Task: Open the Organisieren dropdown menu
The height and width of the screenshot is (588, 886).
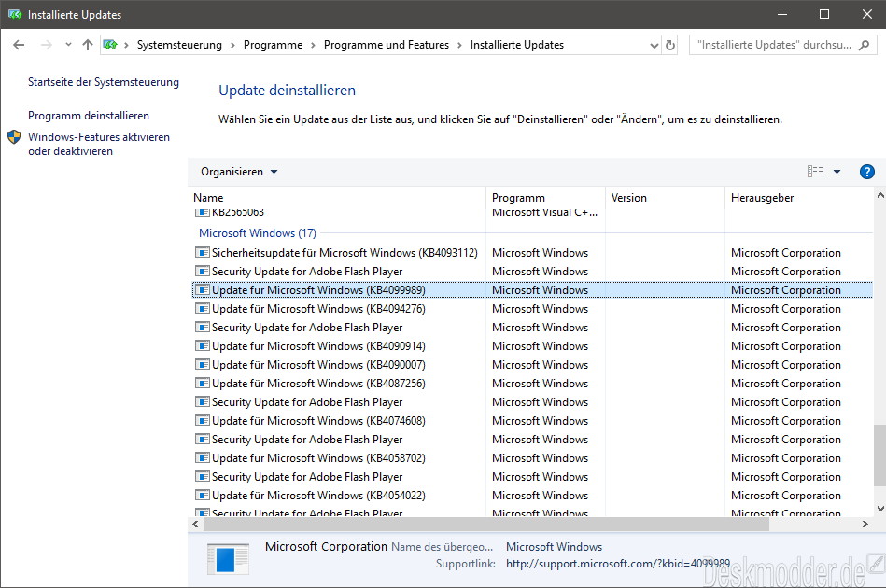Action: pyautogui.click(x=239, y=172)
